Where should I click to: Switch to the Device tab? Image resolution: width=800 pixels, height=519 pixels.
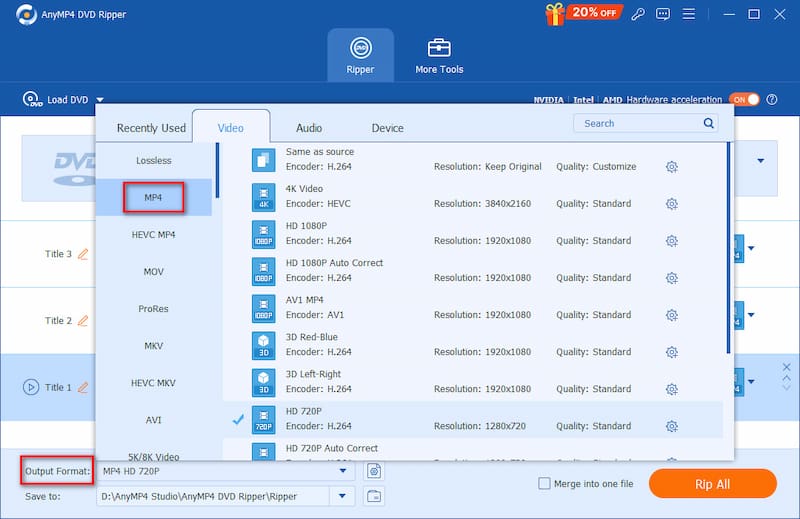point(388,128)
